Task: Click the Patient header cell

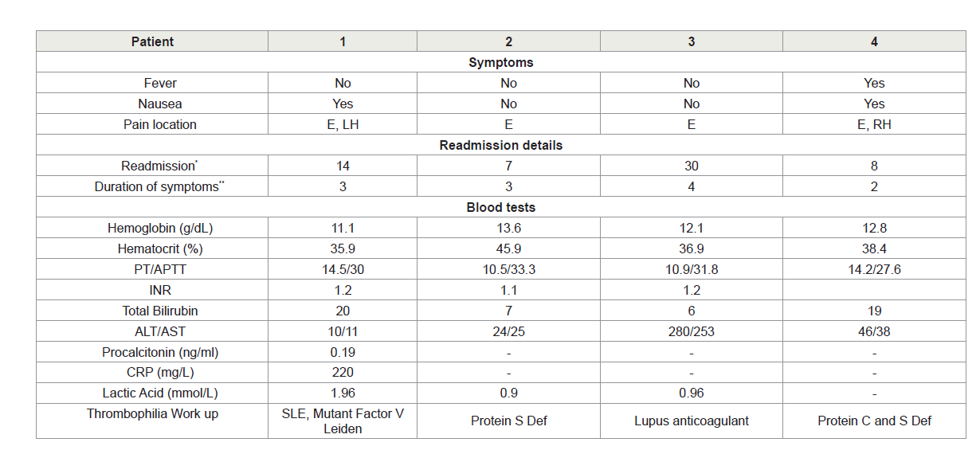Action: point(152,41)
